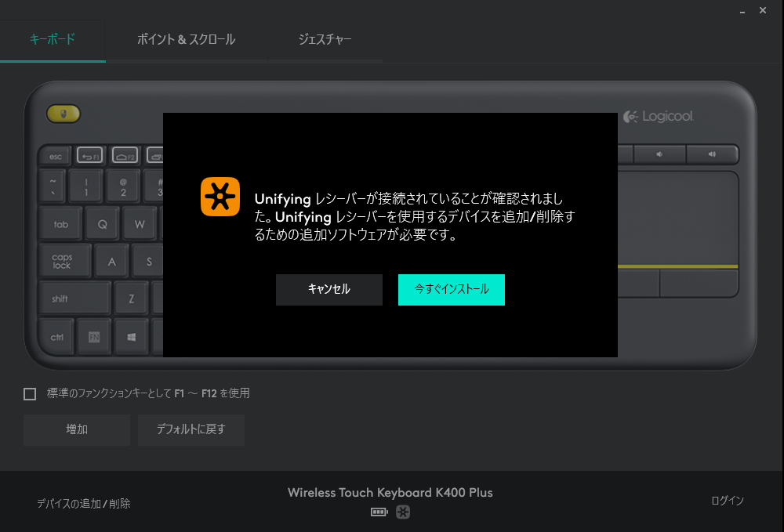Image resolution: width=784 pixels, height=532 pixels.
Task: Select the F2 home key
Action: [125, 156]
